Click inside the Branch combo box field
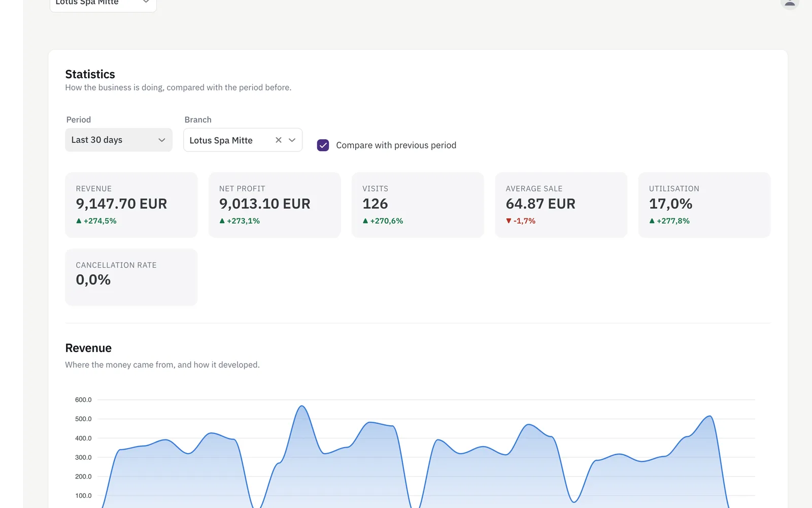This screenshot has height=508, width=812. 243,140
